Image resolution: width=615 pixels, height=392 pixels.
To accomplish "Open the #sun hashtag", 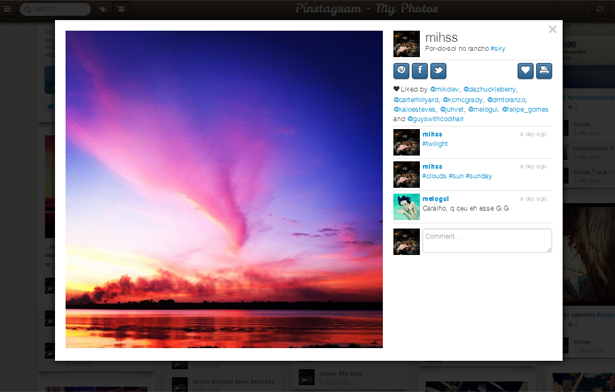I will tap(456, 176).
